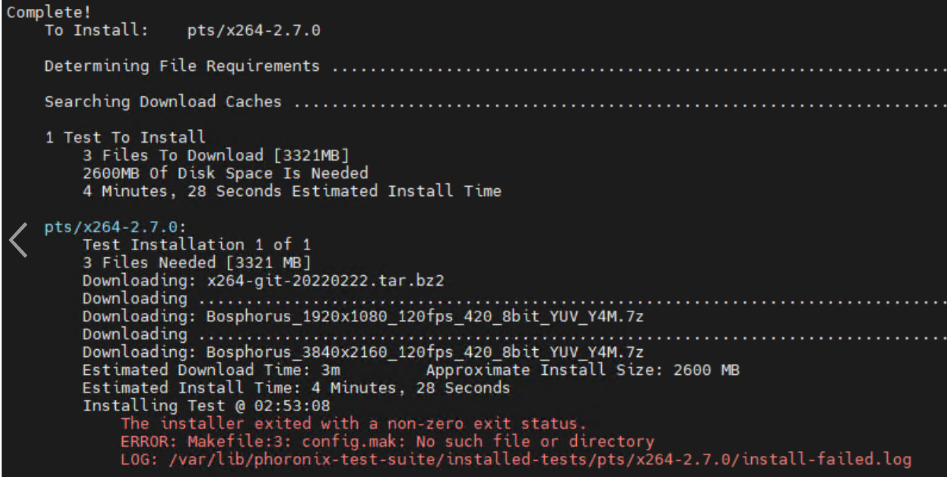Click Approximate Install Size: 2600 MB
The image size is (947, 477).
[x=583, y=370]
